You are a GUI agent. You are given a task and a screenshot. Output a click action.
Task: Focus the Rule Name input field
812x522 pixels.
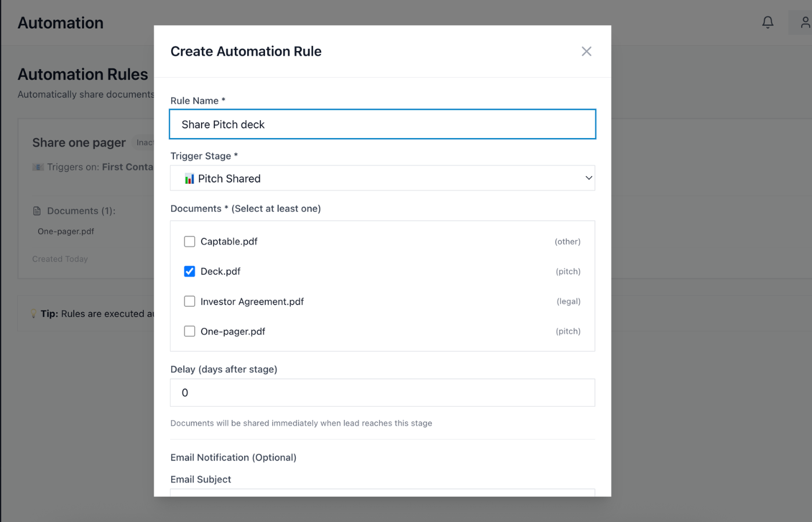coord(382,124)
